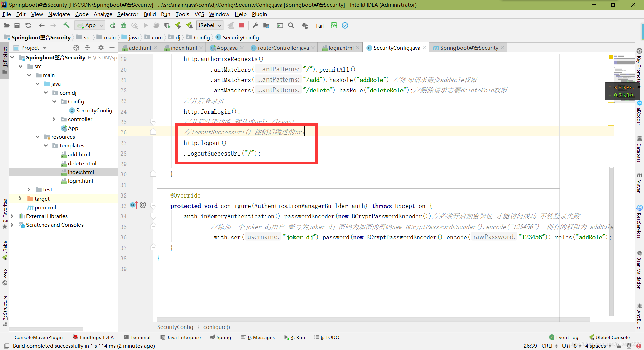
Task: Collapse the src folder in project tree
Action: [x=21, y=66]
